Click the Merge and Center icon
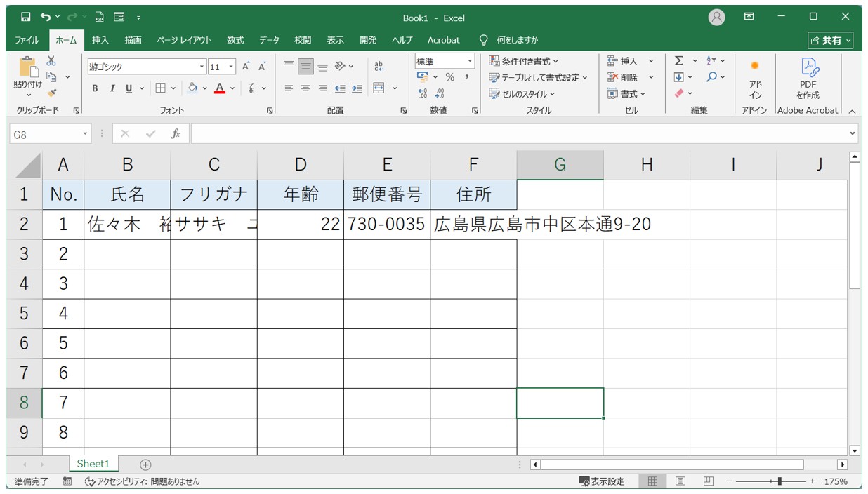 379,88
